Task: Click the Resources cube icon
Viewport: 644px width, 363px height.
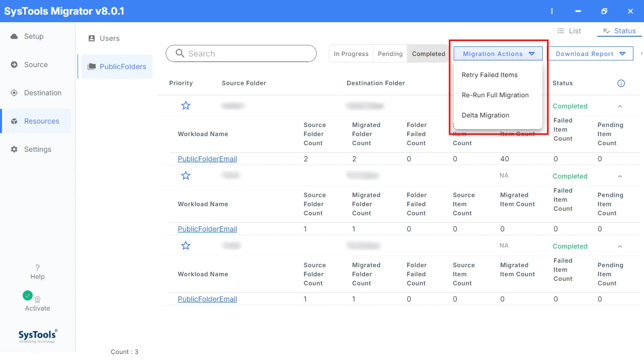Action: coord(14,122)
